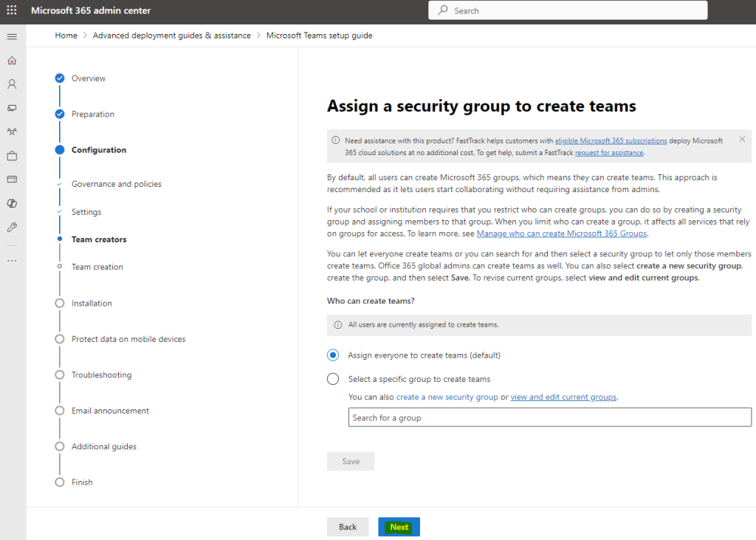Open Copilot icon in sidebar
Screen dimensions: 756x540
pyautogui.click(x=12, y=203)
